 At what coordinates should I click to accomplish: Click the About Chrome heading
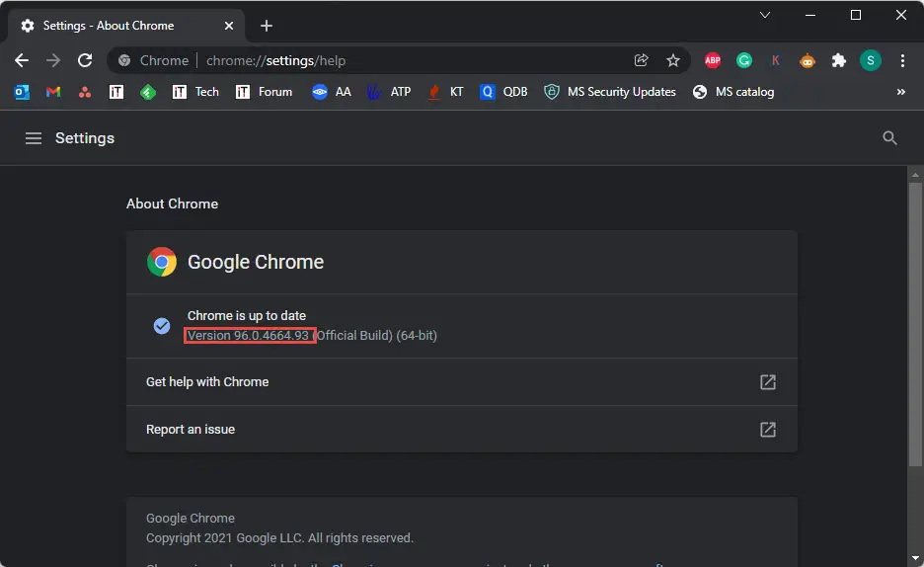point(172,203)
